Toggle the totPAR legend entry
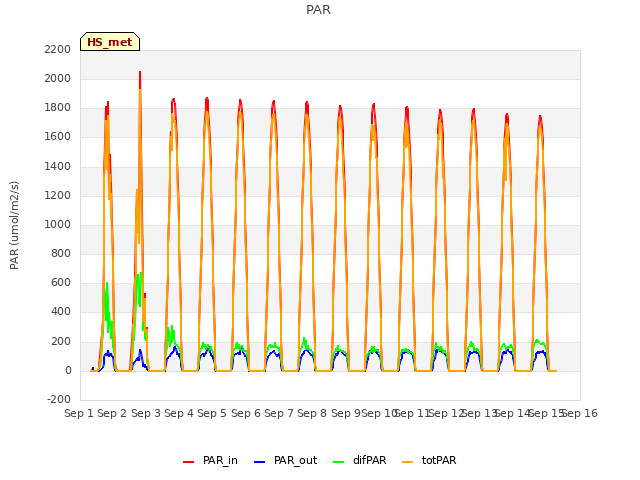 [429, 460]
